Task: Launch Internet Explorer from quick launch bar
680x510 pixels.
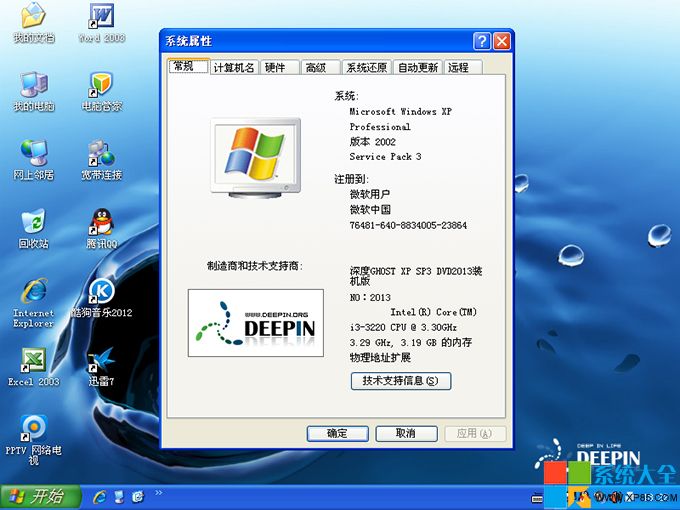Action: point(99,496)
